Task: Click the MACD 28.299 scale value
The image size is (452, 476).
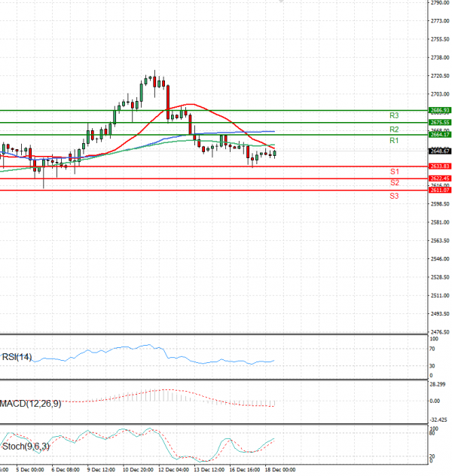Action: point(438,384)
